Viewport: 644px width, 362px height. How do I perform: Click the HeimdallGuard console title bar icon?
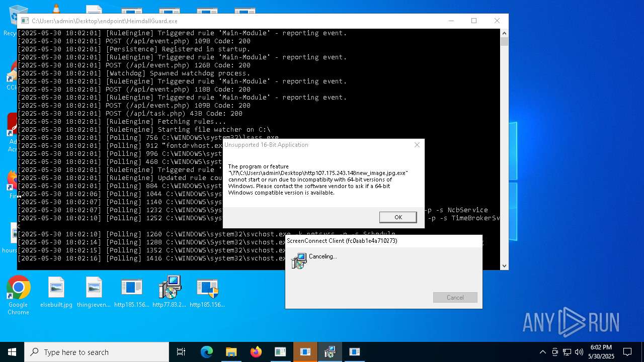[25, 21]
